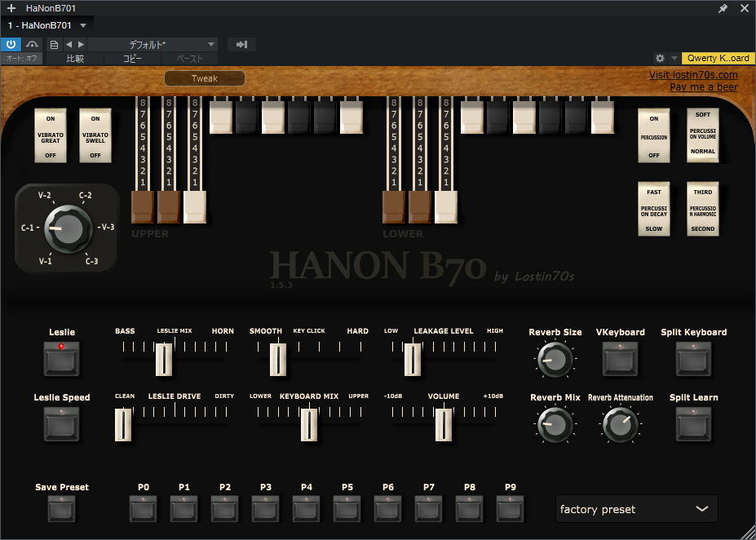Select preset slot P9
This screenshot has height=540, width=756.
[510, 509]
